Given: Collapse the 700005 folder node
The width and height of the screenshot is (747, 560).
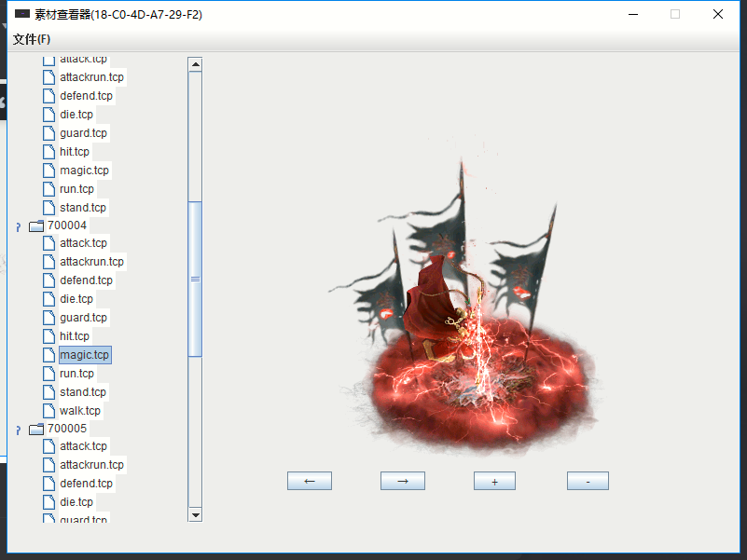Looking at the screenshot, I should pyautogui.click(x=18, y=430).
